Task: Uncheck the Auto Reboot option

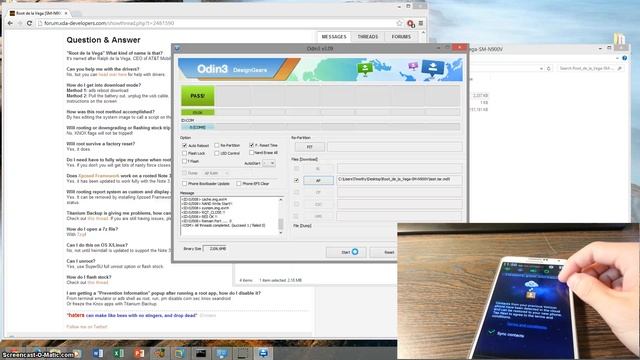Action: 184,145
